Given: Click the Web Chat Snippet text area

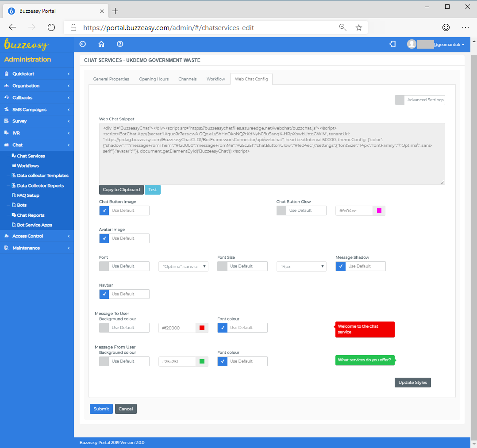Looking at the screenshot, I should (272, 153).
